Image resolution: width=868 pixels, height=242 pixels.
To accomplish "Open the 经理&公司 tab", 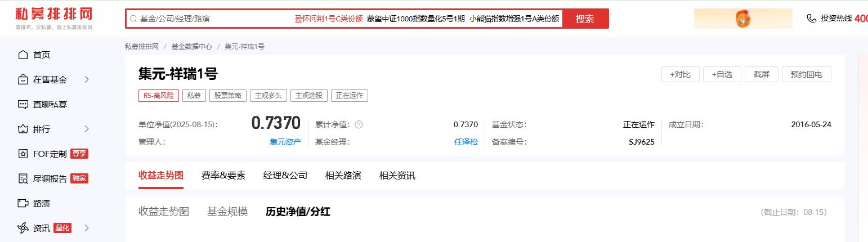I will (285, 175).
